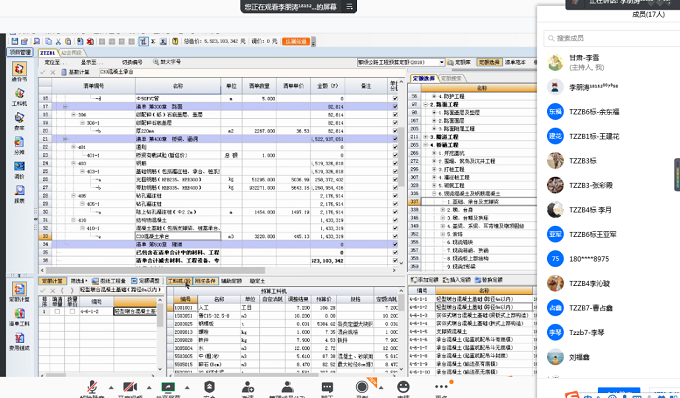680x398 pixels.
Task: Click the record circle icon
Action: 362,387
